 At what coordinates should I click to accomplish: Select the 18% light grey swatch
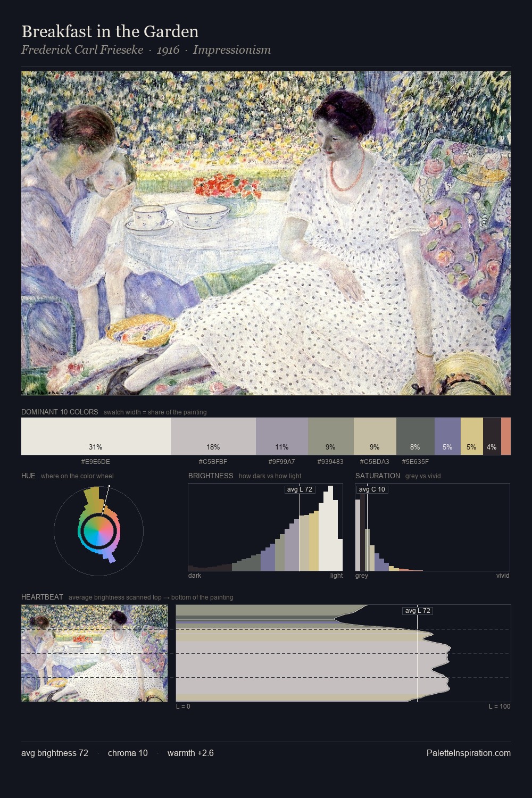point(213,436)
